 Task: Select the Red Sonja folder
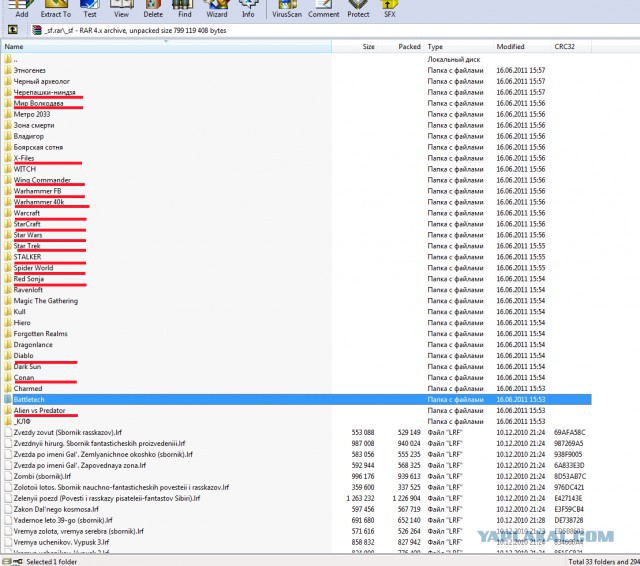(x=297, y=279)
